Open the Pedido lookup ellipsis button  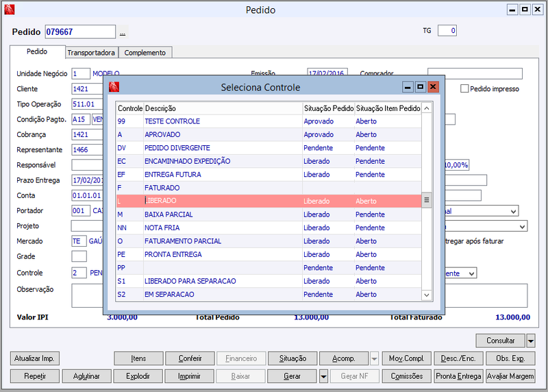pos(123,32)
